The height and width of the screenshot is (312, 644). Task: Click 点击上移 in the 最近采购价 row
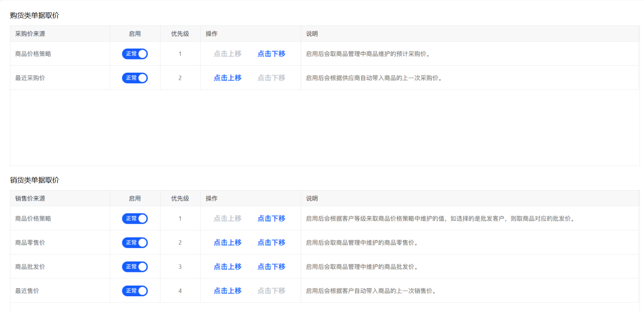228,78
